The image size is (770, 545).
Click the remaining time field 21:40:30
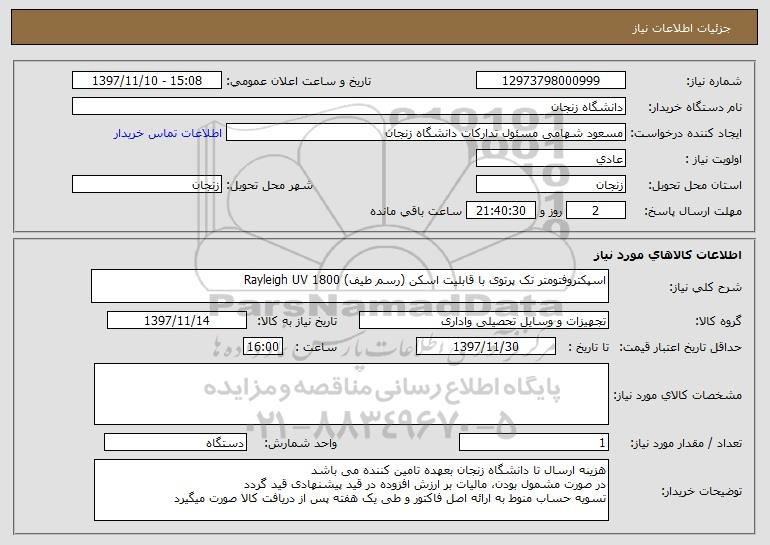[x=500, y=210]
